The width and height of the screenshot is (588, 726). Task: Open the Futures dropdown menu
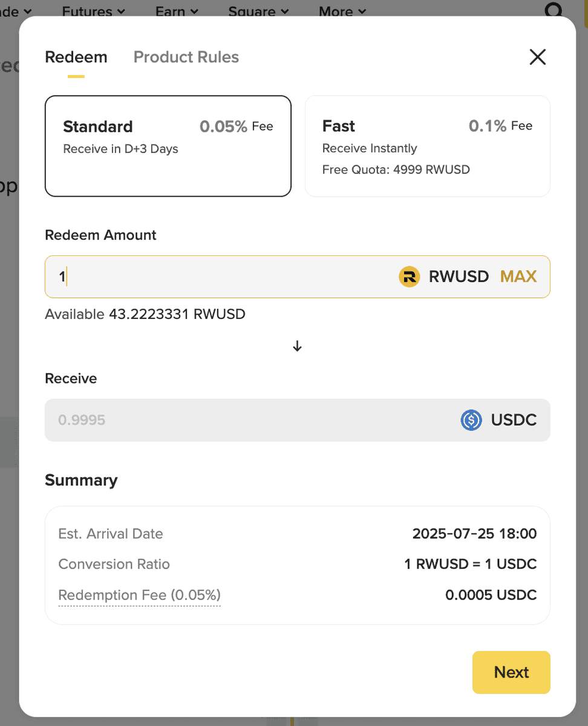point(94,11)
